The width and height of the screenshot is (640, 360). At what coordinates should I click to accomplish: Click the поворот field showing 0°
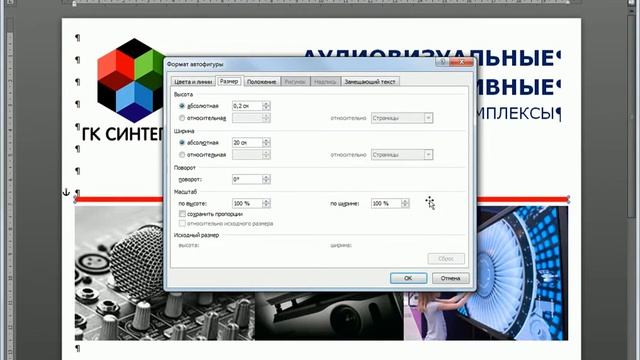[x=247, y=179]
